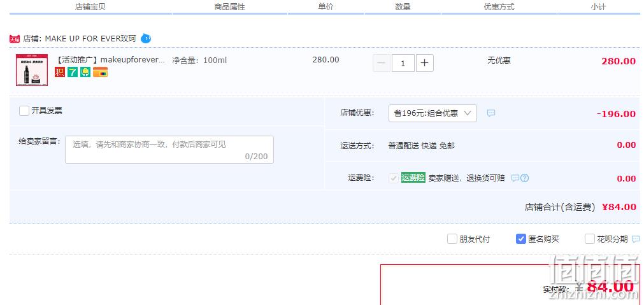
Task: Click the Tmall red cat logo icon
Action: (x=15, y=39)
